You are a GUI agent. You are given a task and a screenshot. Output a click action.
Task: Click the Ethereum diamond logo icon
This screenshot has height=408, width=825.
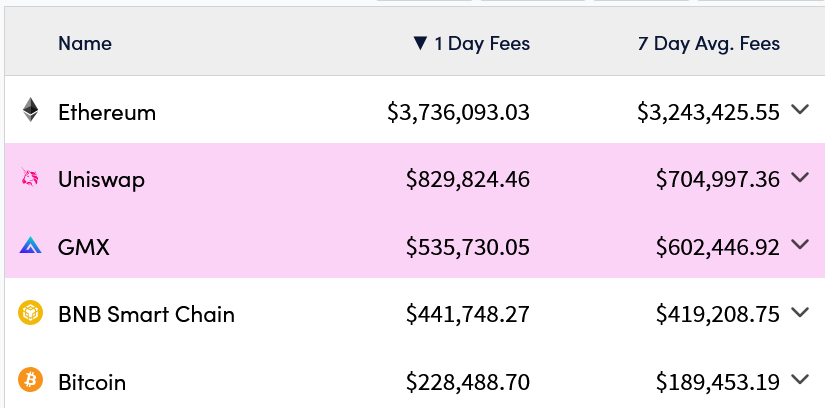[31, 110]
